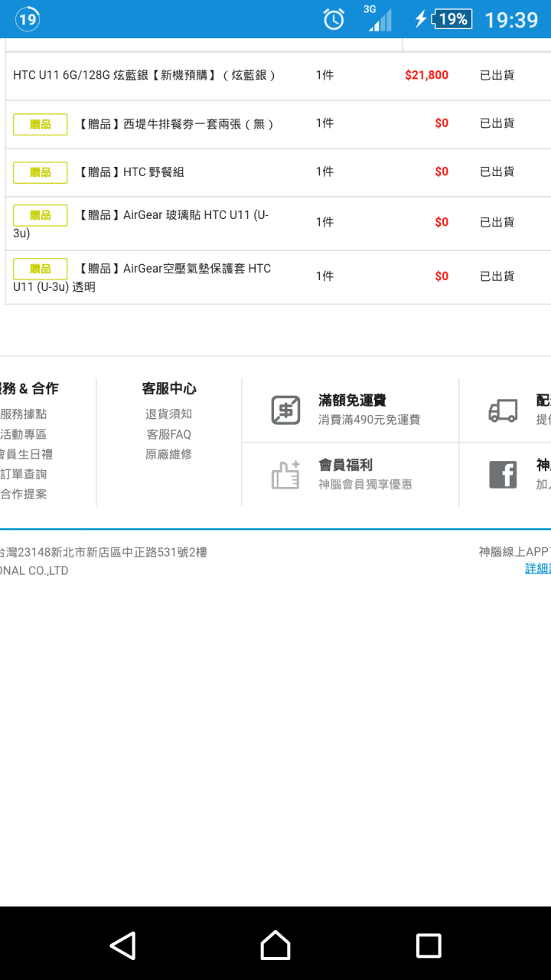This screenshot has height=980, width=551.
Task: Tap the $21,800 price
Action: [x=426, y=75]
